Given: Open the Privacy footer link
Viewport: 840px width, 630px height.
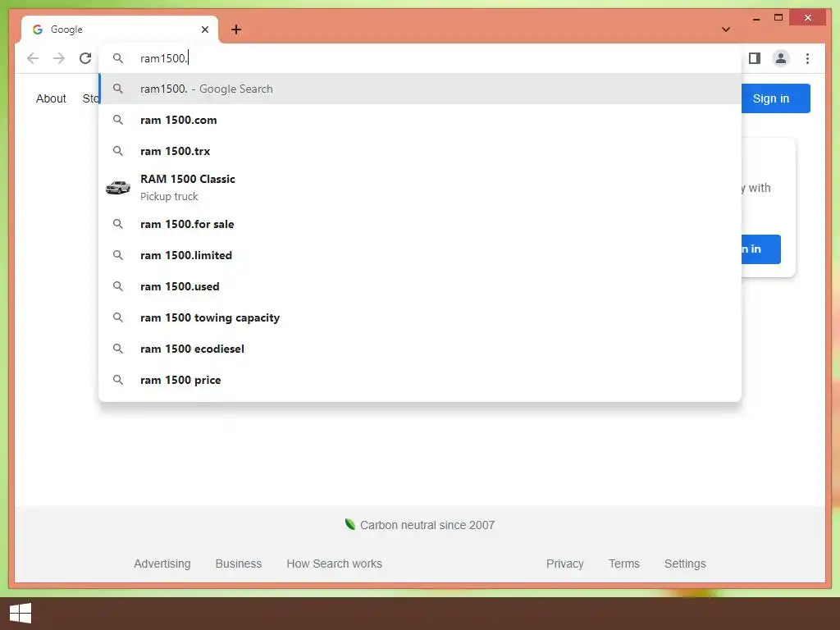Looking at the screenshot, I should [x=564, y=564].
